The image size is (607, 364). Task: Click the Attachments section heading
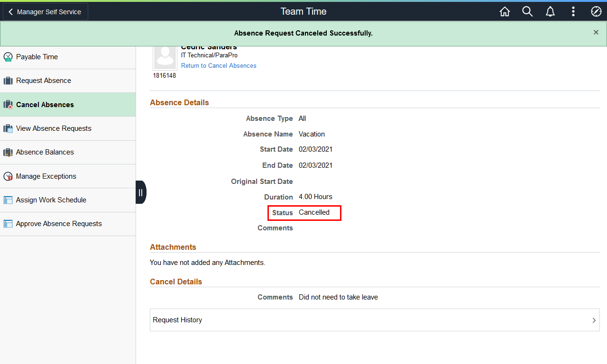(x=173, y=247)
